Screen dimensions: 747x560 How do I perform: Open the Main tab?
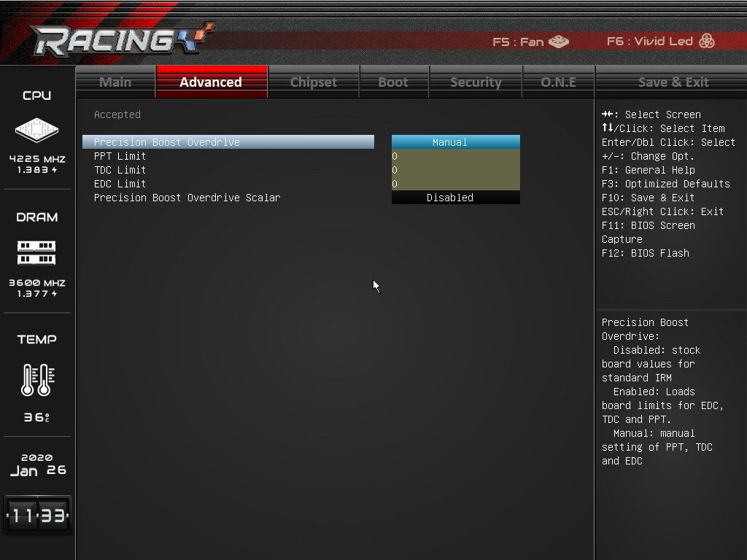point(115,82)
